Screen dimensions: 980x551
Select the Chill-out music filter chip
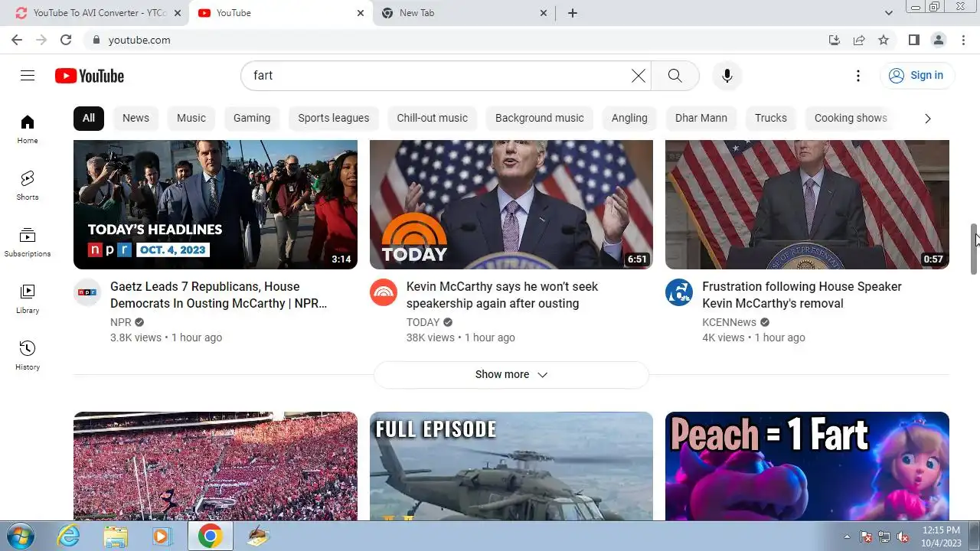pyautogui.click(x=432, y=118)
